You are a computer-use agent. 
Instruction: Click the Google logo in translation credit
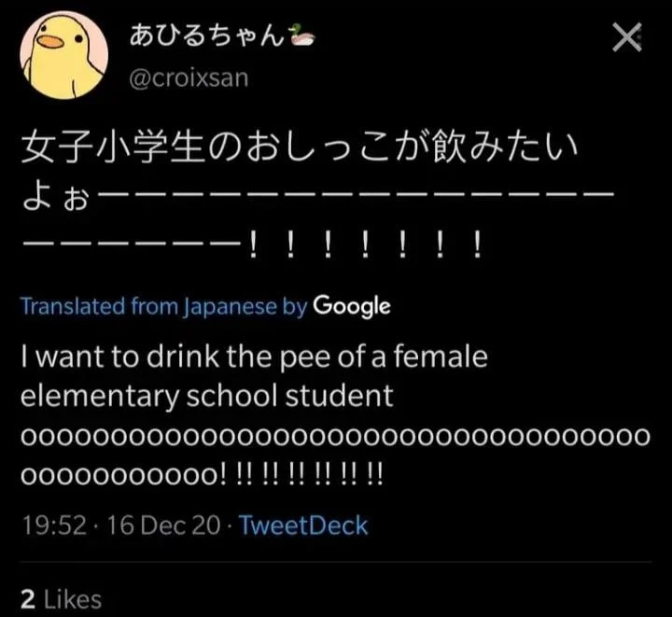click(x=352, y=305)
